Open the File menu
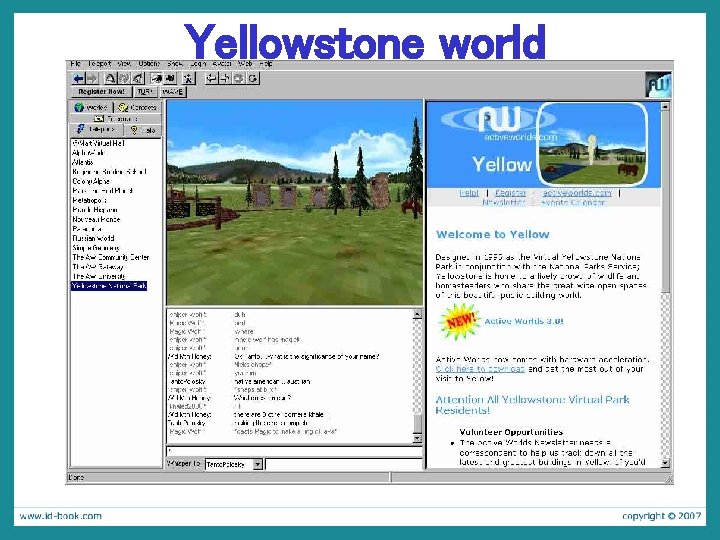Viewport: 720px width, 540px height. [76, 64]
